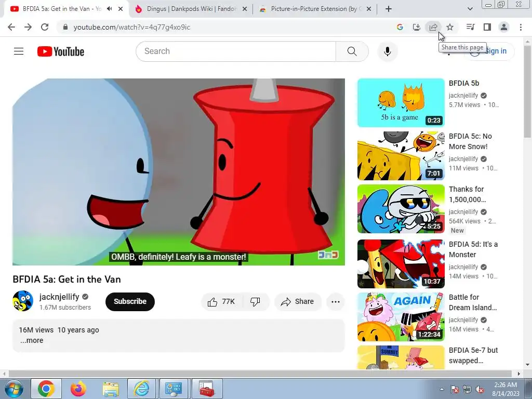Open BFDIA 5c: No More Snow! title
The height and width of the screenshot is (399, 532).
pos(470,141)
